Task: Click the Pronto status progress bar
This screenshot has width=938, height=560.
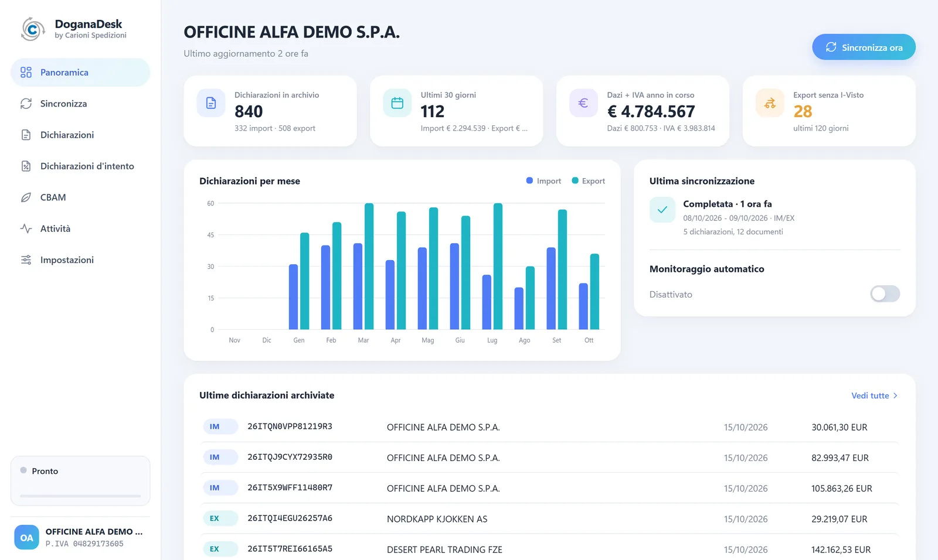Action: (80, 496)
